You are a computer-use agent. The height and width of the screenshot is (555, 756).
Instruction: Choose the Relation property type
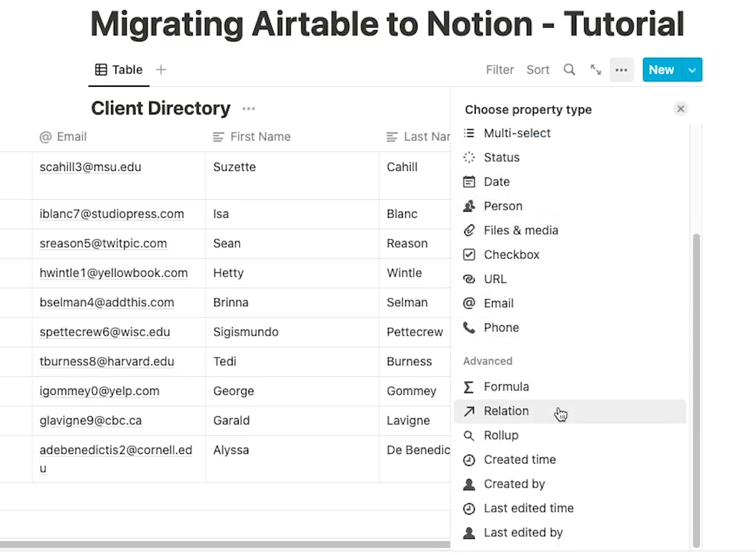point(570,412)
